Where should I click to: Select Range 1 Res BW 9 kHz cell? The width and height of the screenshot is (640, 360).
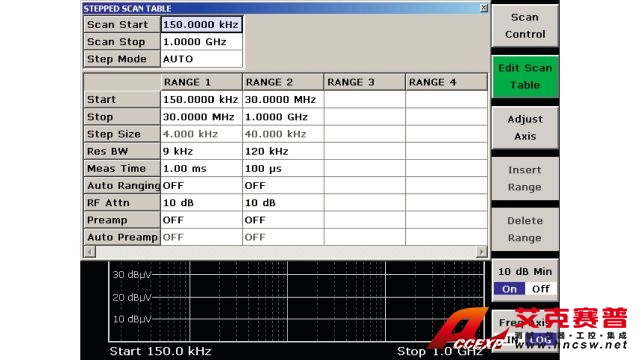click(x=202, y=151)
